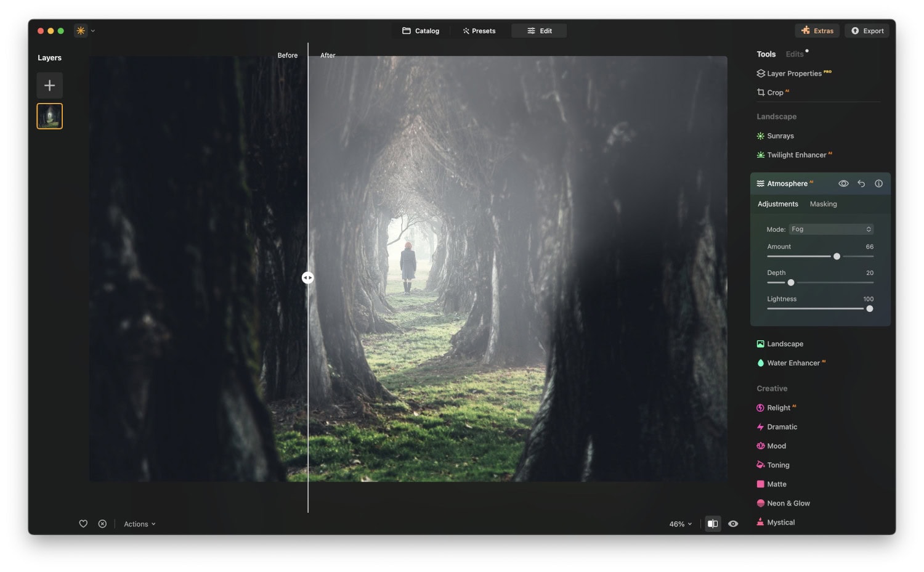Click the Export button
This screenshot has width=924, height=572.
coord(867,30)
